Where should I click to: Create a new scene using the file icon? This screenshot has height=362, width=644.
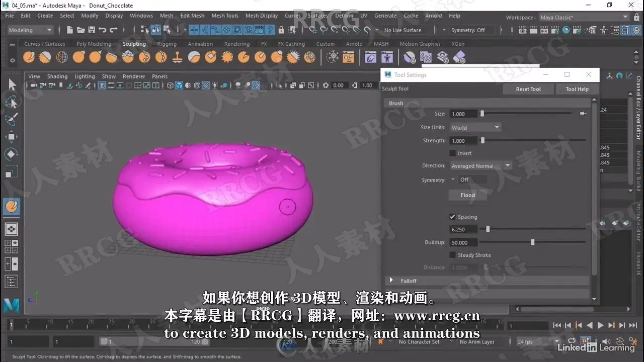coord(70,30)
